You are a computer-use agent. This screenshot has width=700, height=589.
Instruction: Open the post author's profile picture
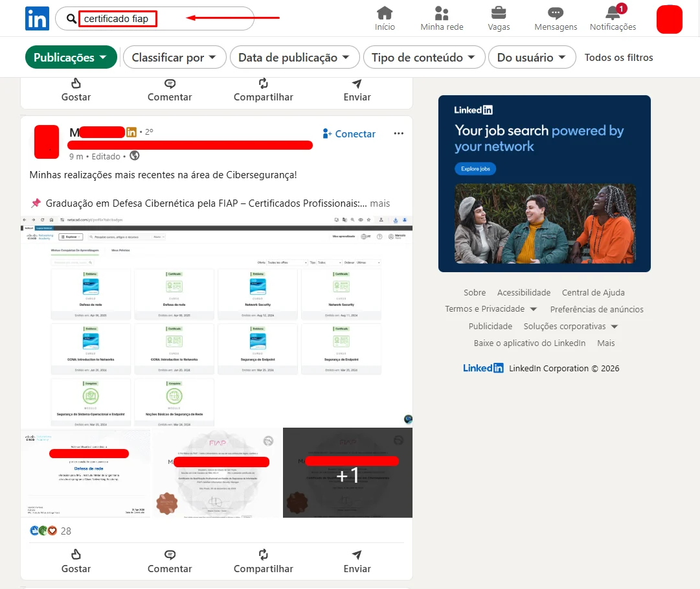point(47,141)
